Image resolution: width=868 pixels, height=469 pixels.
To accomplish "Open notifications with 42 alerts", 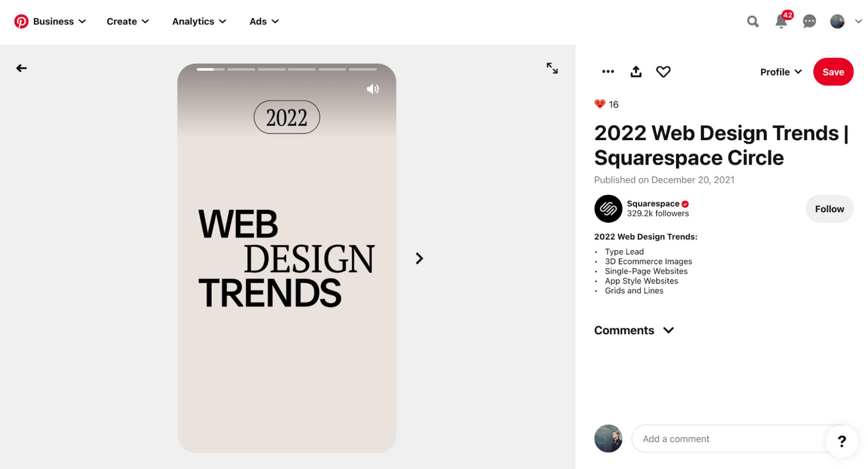I will (x=781, y=22).
